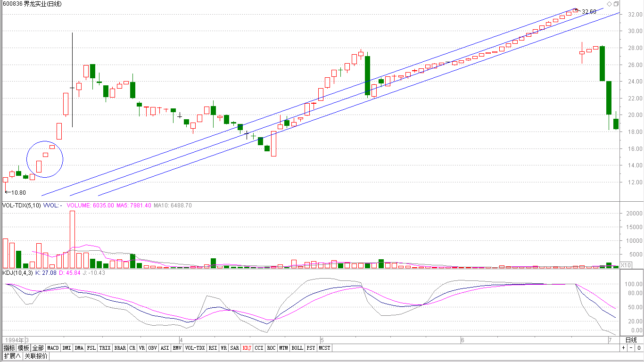Switch to the 模板 tab
The image size is (644, 362).
click(x=24, y=348)
